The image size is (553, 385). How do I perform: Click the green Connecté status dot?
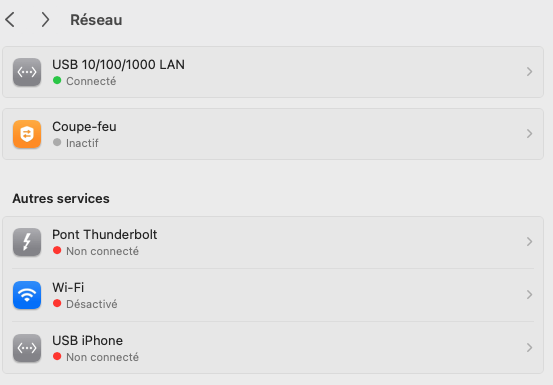tap(57, 80)
